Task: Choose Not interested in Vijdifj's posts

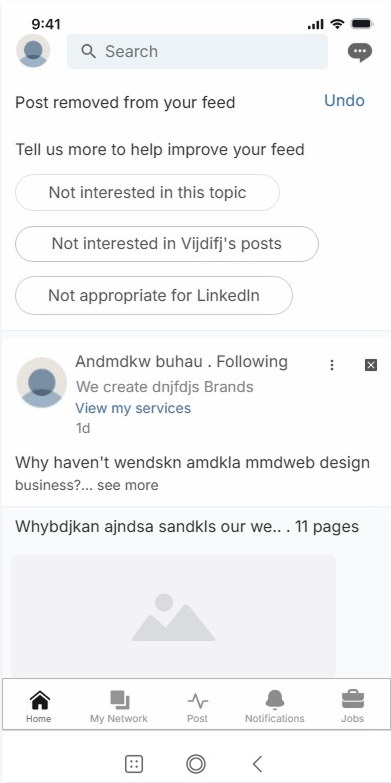Action: pyautogui.click(x=167, y=244)
